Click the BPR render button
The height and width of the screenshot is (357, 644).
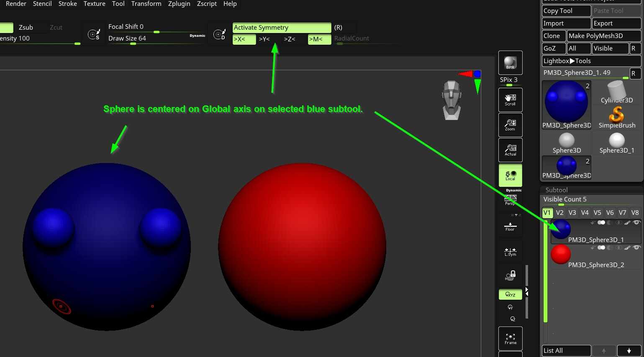pyautogui.click(x=510, y=63)
